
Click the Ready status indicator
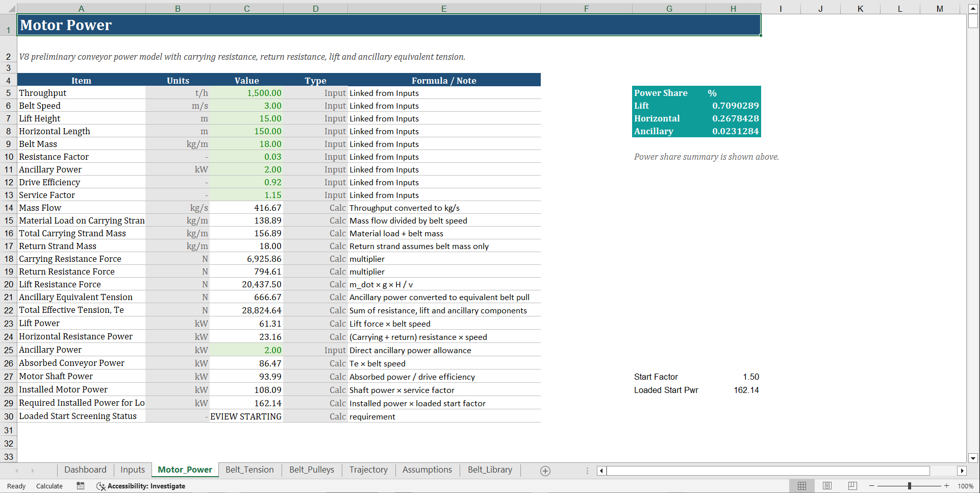tap(16, 486)
